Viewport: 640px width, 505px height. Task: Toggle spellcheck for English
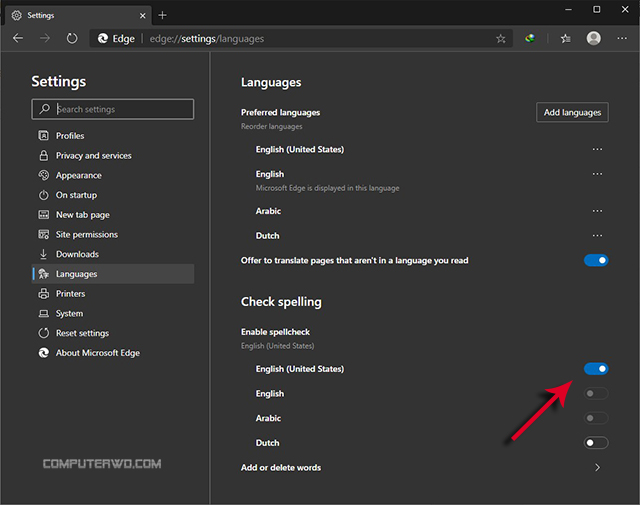tap(596, 394)
